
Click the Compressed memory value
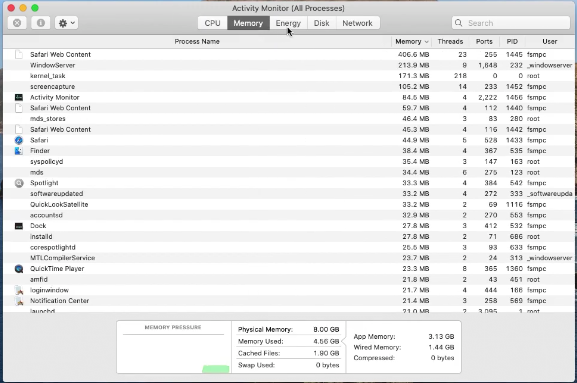tap(442, 358)
